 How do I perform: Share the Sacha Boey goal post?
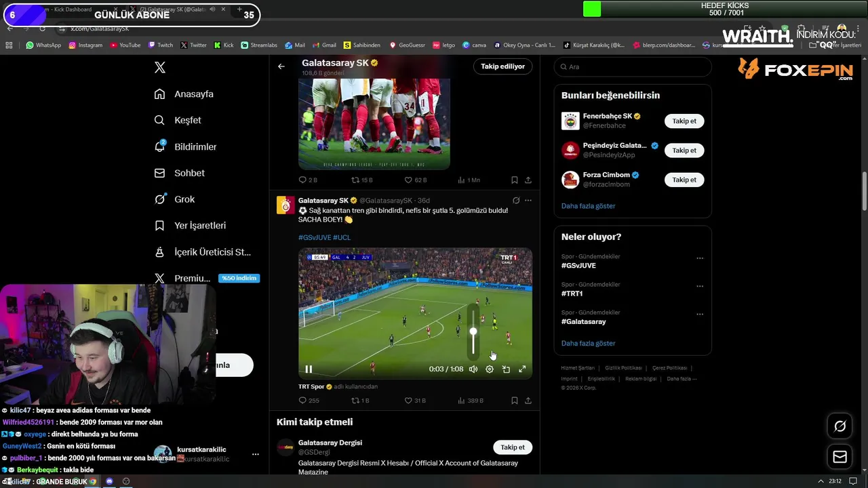(528, 401)
